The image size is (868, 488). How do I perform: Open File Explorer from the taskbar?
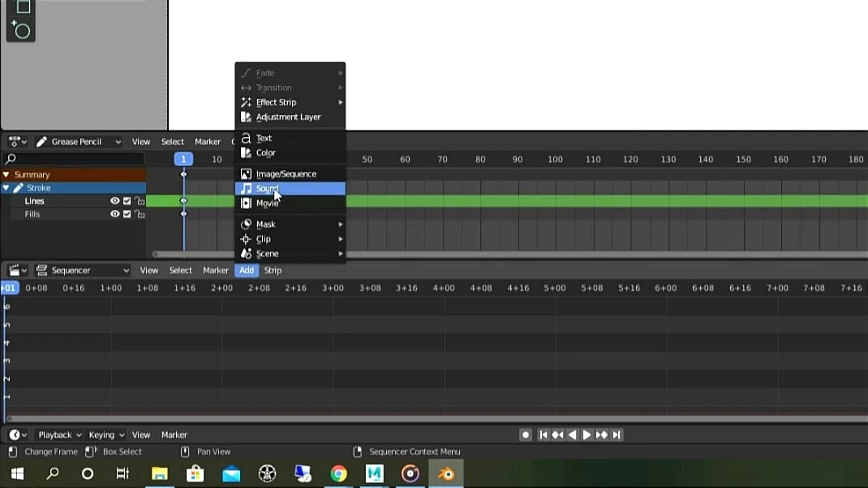click(x=160, y=473)
